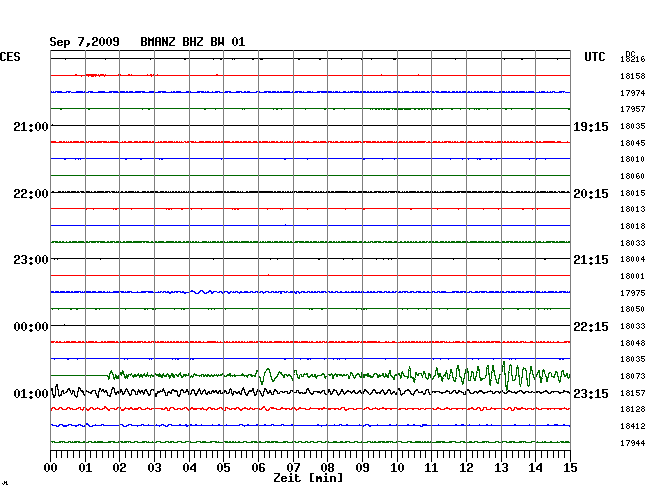Screen dimensions: 650x494
Task: Click the DC value 18048
Action: tap(633, 343)
